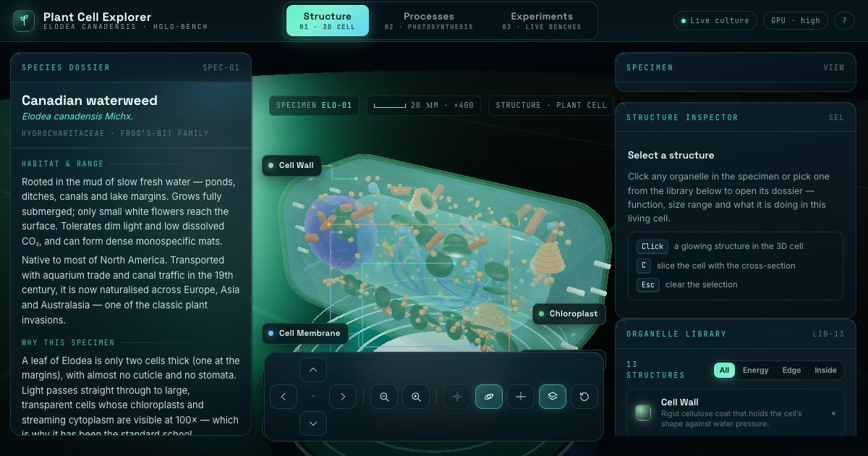The image size is (868, 456).
Task: Expand the Specimen panel via VIEW
Action: [833, 67]
